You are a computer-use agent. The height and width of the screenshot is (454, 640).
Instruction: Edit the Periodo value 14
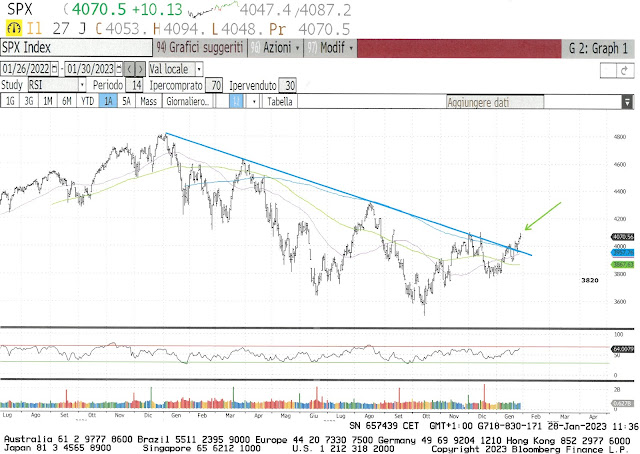tap(134, 85)
